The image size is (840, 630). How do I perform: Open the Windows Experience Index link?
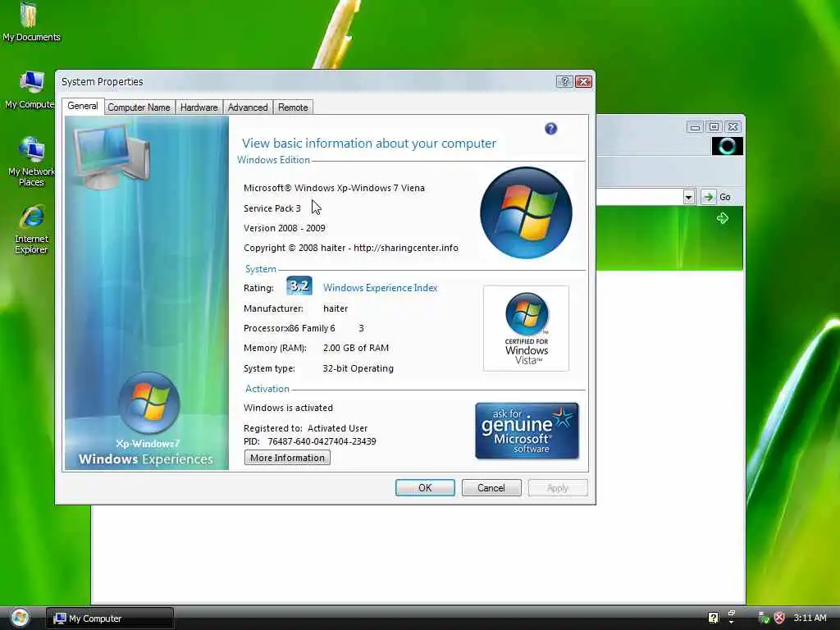pos(381,288)
